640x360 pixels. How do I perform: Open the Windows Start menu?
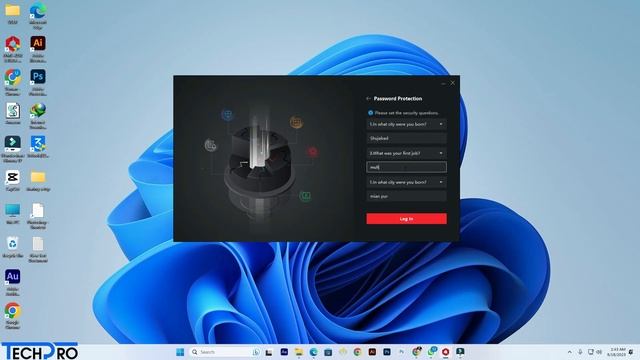tap(180, 352)
